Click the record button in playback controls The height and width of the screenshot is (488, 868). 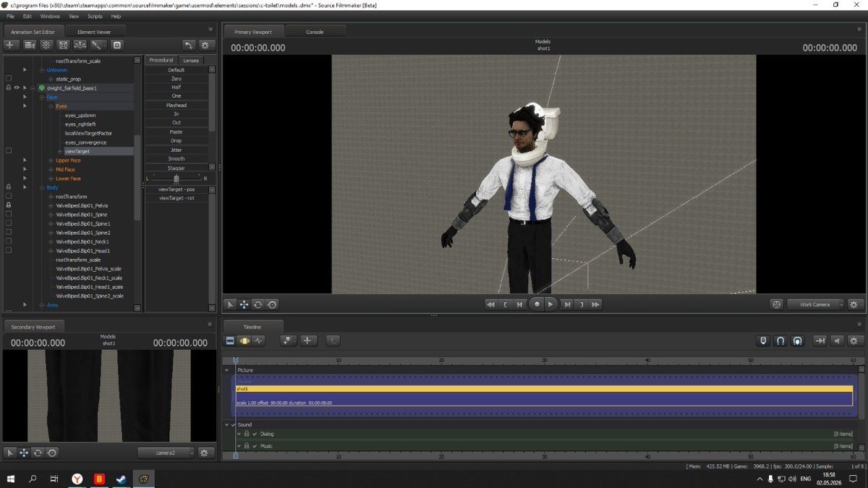[537, 304]
